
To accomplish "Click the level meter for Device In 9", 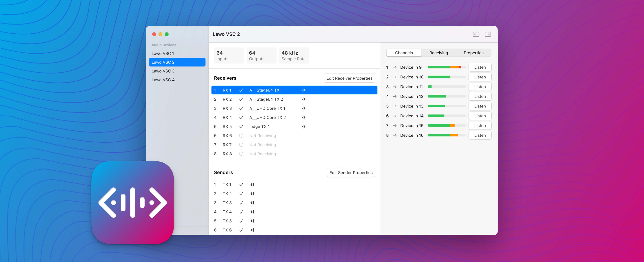I will tap(447, 67).
